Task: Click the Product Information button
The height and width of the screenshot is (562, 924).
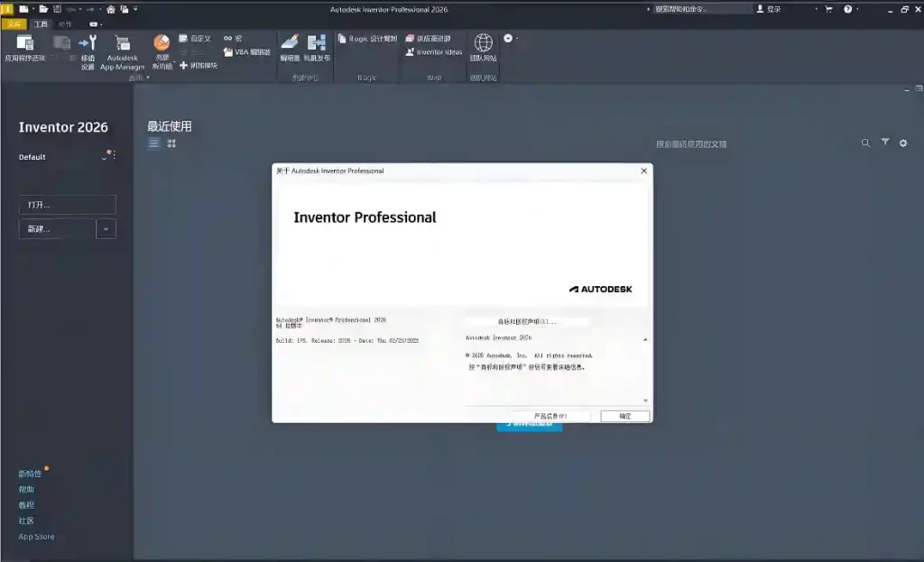Action: (x=550, y=416)
